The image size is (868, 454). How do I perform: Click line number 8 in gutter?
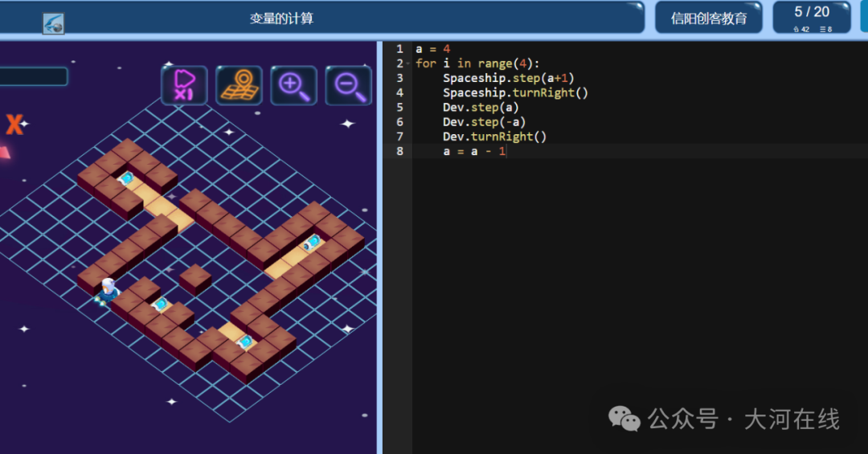point(399,151)
